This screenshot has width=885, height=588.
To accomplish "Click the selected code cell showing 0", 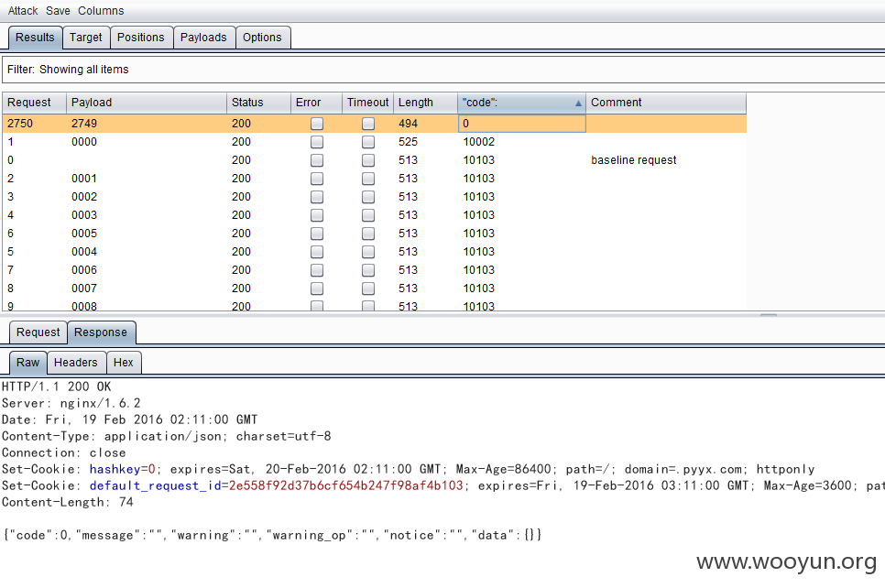I will pyautogui.click(x=522, y=124).
